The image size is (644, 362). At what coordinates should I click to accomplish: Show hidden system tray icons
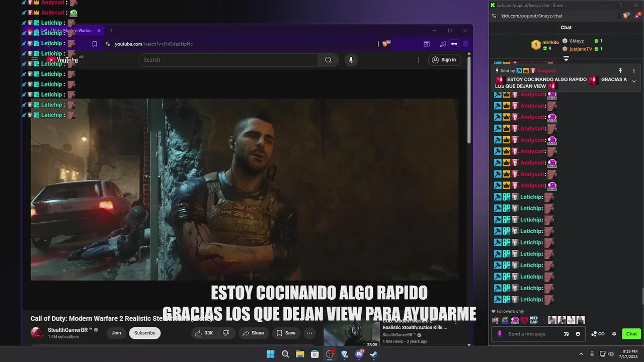pos(581,354)
